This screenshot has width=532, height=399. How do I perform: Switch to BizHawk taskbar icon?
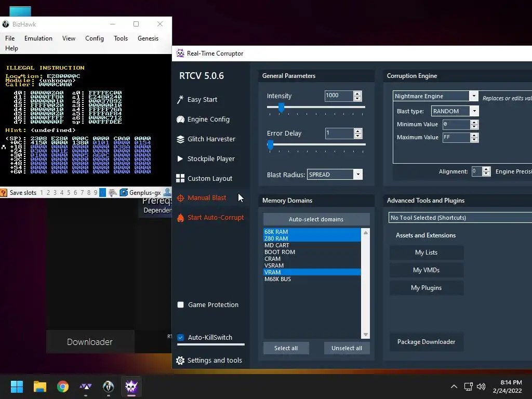click(x=108, y=387)
